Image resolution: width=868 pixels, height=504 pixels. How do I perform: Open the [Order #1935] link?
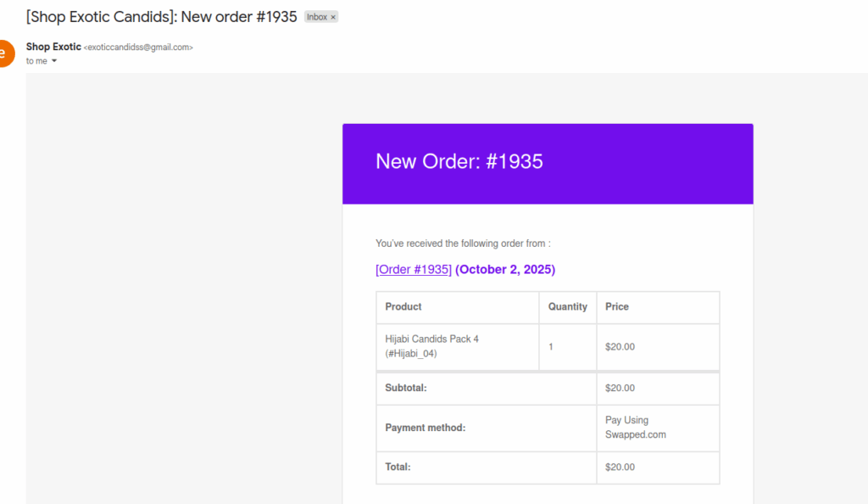414,270
